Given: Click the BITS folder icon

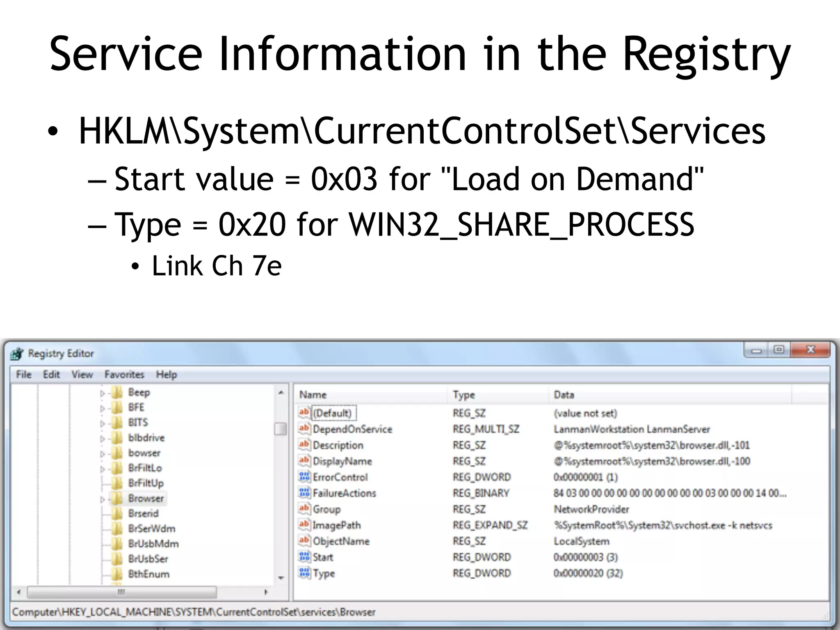Looking at the screenshot, I should (117, 423).
